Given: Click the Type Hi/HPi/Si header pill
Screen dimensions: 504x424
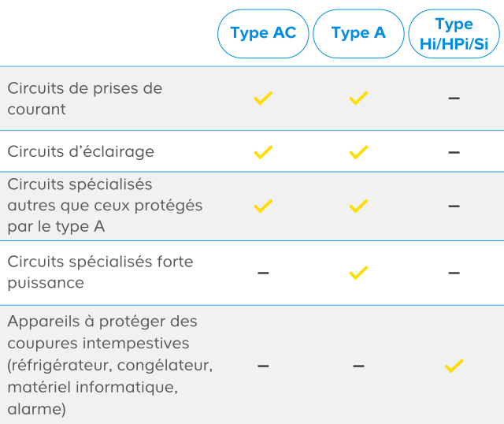Looking at the screenshot, I should [x=454, y=33].
